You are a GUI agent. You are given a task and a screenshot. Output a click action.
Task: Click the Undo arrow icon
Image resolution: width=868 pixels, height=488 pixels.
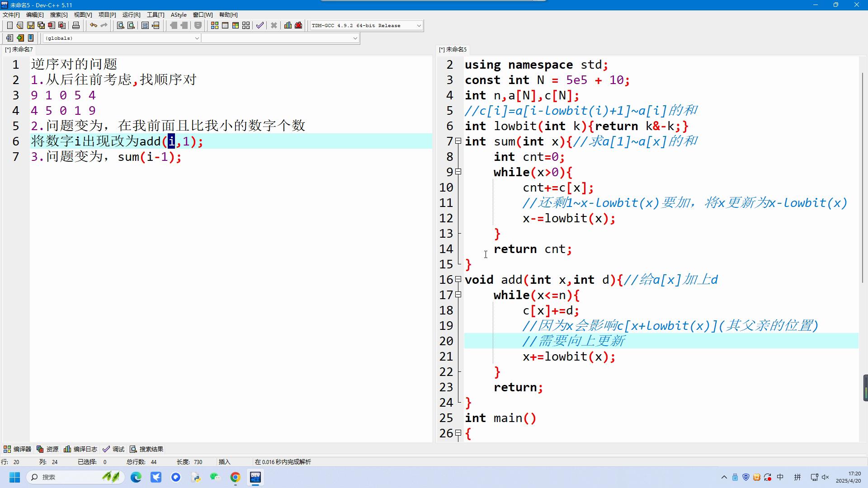click(x=93, y=26)
